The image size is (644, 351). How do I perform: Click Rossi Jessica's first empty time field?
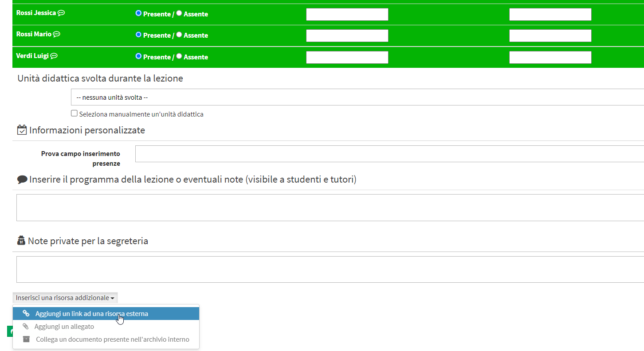[347, 14]
